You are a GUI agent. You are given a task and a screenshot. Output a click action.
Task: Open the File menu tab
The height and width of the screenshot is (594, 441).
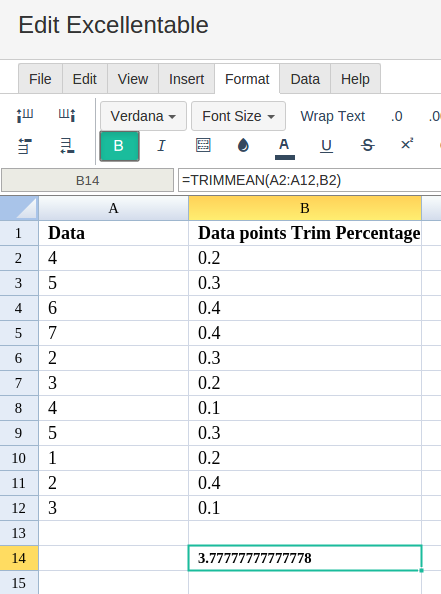point(40,79)
